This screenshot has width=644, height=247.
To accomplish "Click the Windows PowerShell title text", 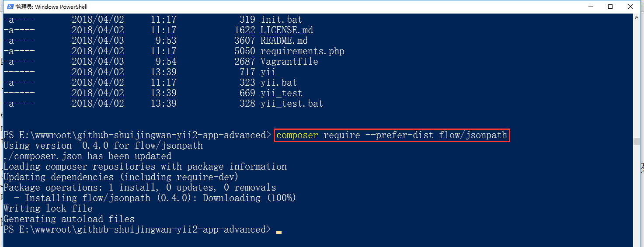I will 52,7.
